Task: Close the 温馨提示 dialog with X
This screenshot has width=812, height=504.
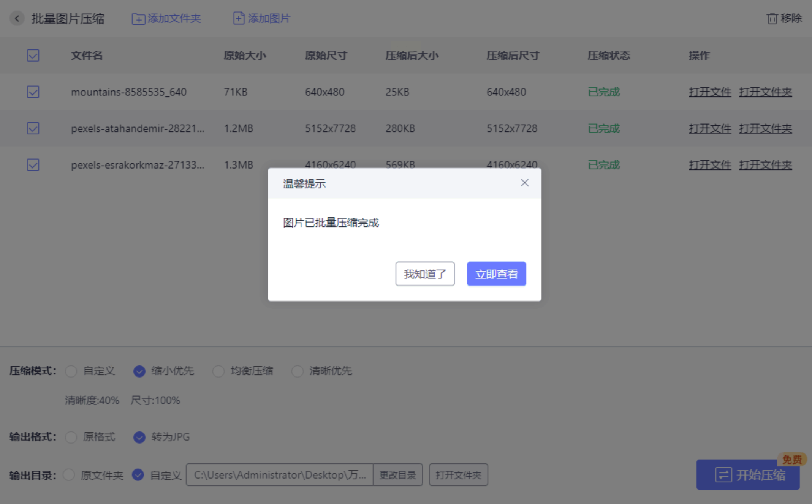Action: 524,183
